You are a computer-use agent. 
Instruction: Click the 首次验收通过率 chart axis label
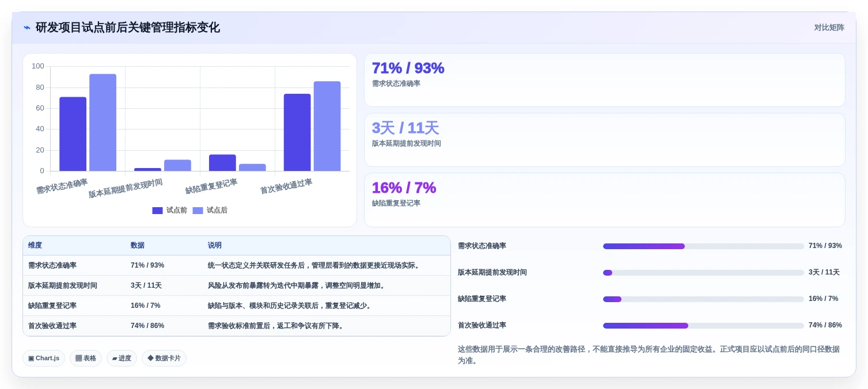[x=286, y=186]
